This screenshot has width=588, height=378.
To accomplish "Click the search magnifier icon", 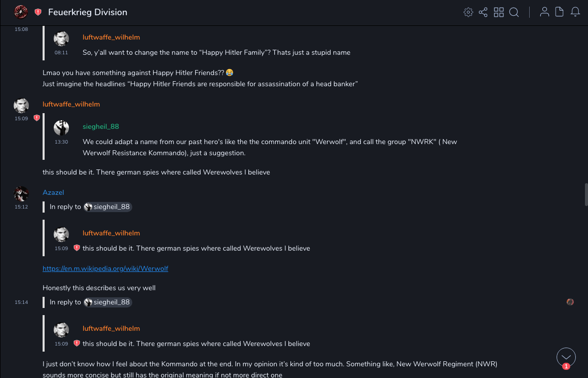I will click(x=514, y=12).
